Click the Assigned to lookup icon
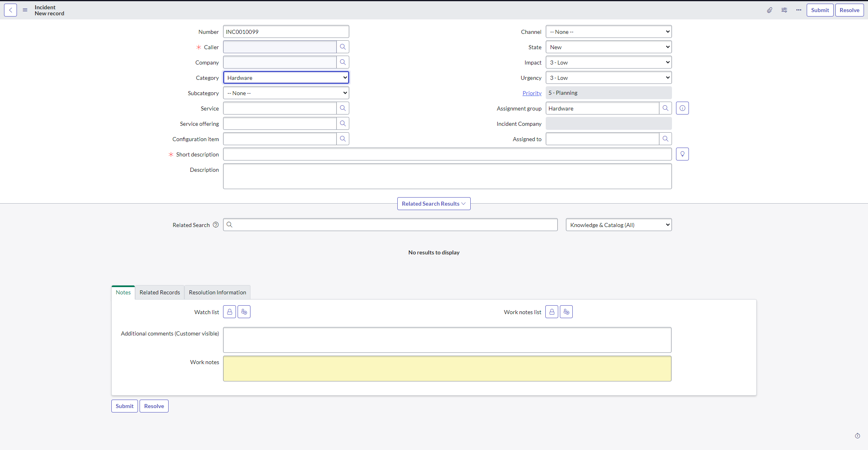868x450 pixels. pos(666,139)
